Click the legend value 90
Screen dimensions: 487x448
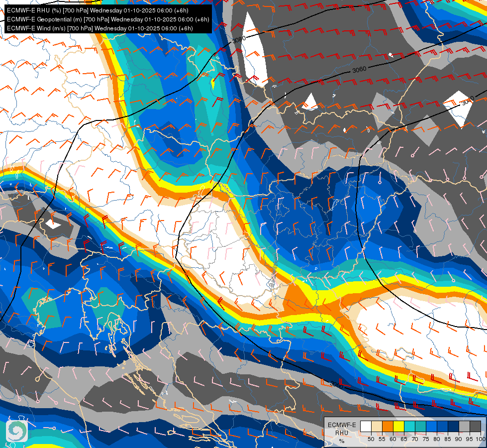[x=459, y=439]
